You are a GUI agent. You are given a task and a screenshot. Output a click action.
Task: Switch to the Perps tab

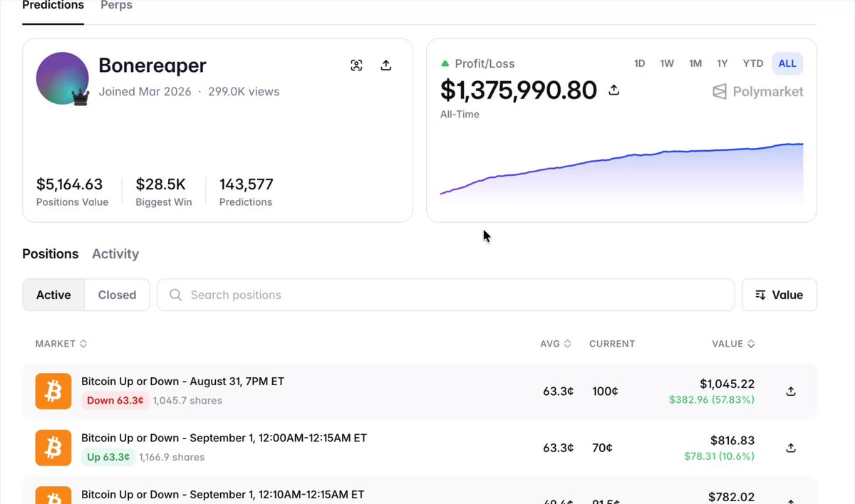tap(116, 6)
